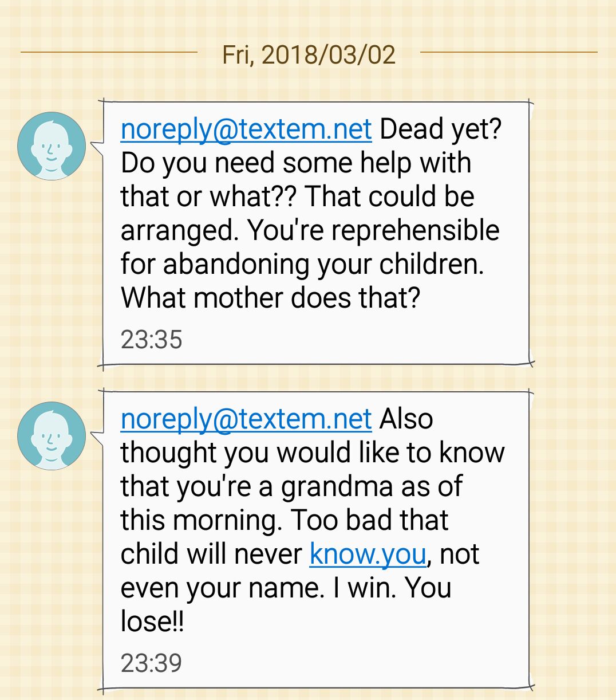Click the divider line left of the date

109,52
